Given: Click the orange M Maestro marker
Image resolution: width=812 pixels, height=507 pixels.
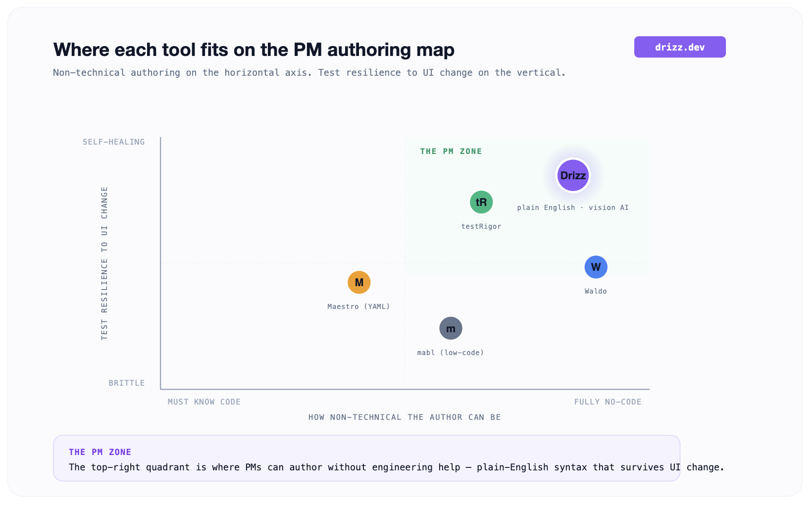Looking at the screenshot, I should [x=359, y=282].
